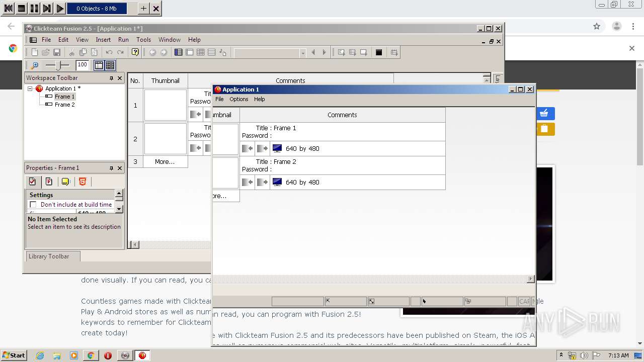This screenshot has height=362, width=644.
Task: Click the previous frame triangle arrow
Action: (313, 52)
